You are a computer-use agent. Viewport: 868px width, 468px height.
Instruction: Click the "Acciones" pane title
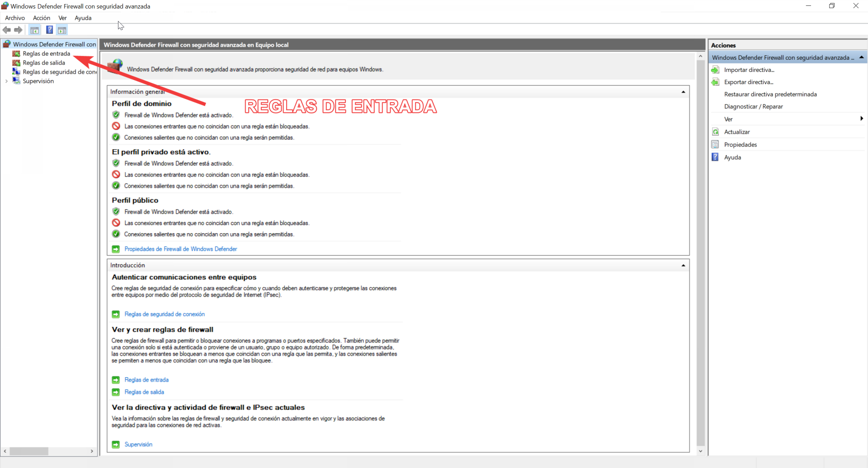[x=723, y=45]
